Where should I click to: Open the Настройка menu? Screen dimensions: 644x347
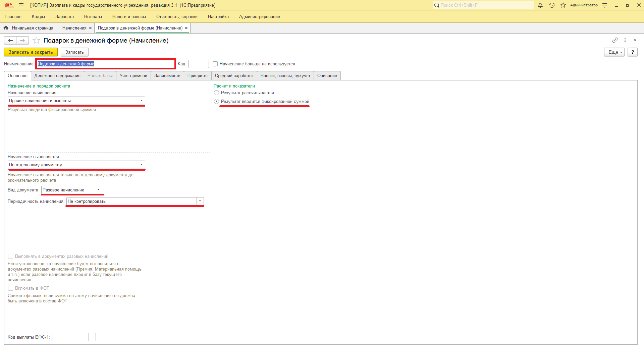coord(218,17)
